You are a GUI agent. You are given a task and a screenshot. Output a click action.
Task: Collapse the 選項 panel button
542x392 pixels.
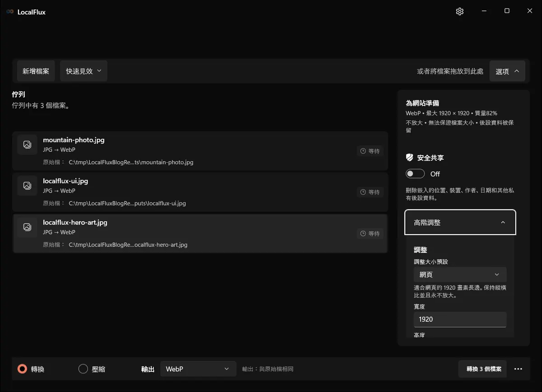pyautogui.click(x=507, y=71)
